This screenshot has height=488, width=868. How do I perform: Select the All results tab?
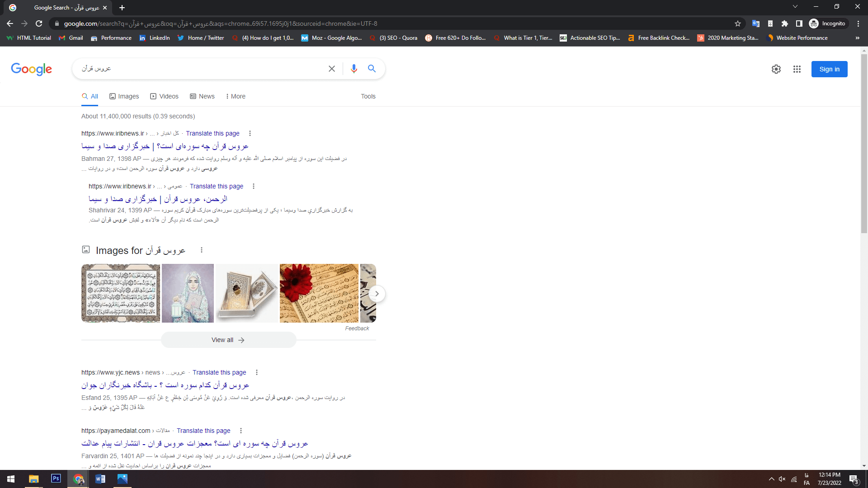coord(90,96)
